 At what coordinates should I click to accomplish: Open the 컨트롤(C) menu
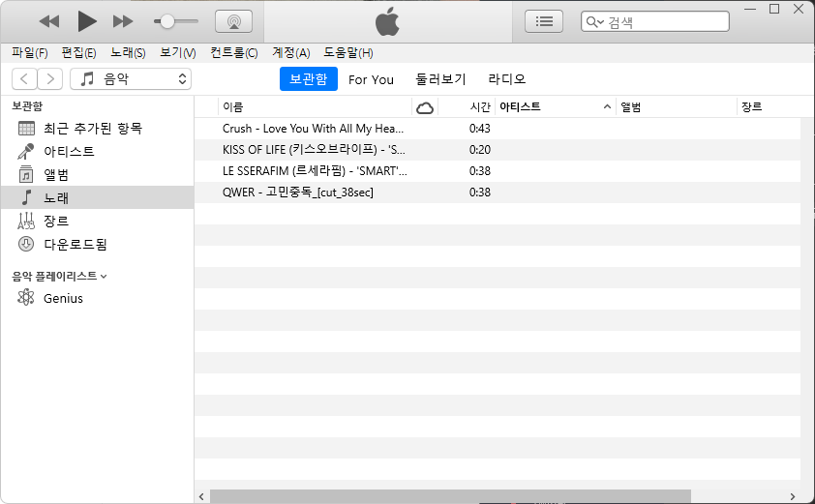[x=234, y=52]
